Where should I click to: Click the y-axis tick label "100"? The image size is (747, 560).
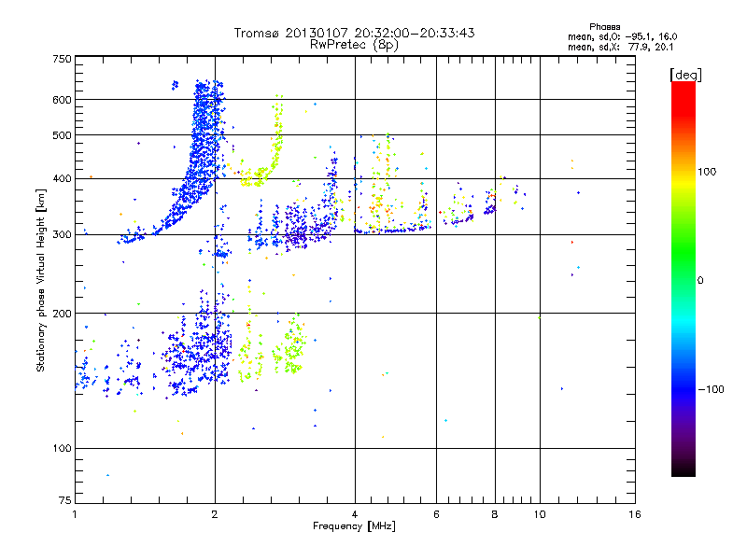[62, 449]
